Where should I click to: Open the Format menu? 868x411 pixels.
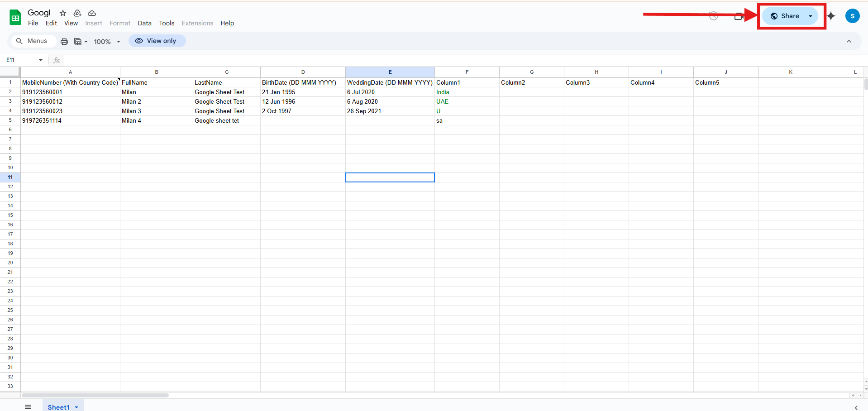tap(120, 23)
